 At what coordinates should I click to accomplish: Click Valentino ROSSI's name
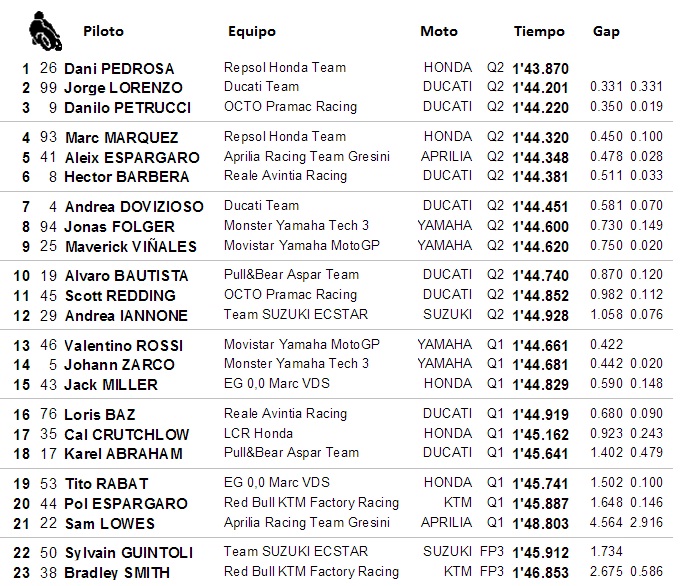pos(123,345)
